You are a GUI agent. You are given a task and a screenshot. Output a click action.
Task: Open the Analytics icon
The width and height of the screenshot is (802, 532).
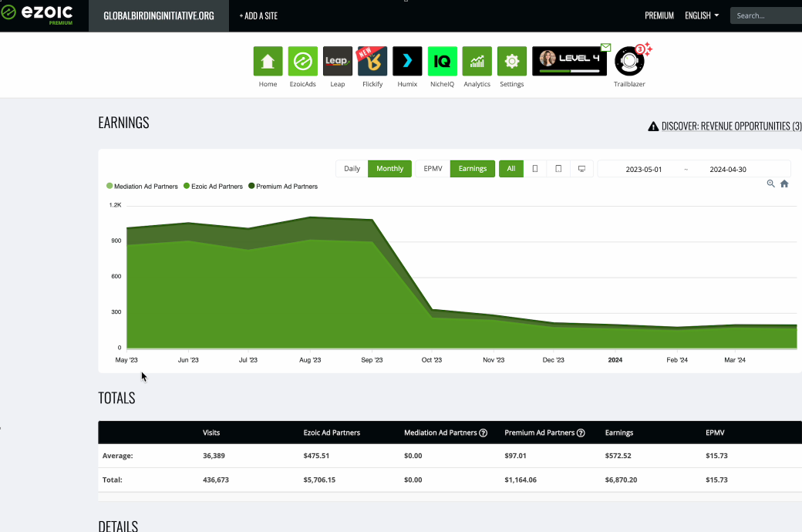[x=477, y=61]
